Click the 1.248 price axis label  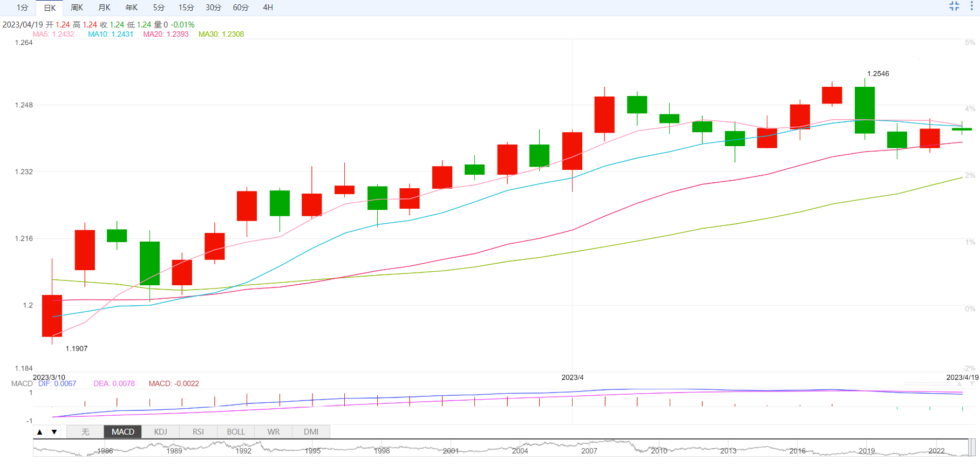pos(24,105)
